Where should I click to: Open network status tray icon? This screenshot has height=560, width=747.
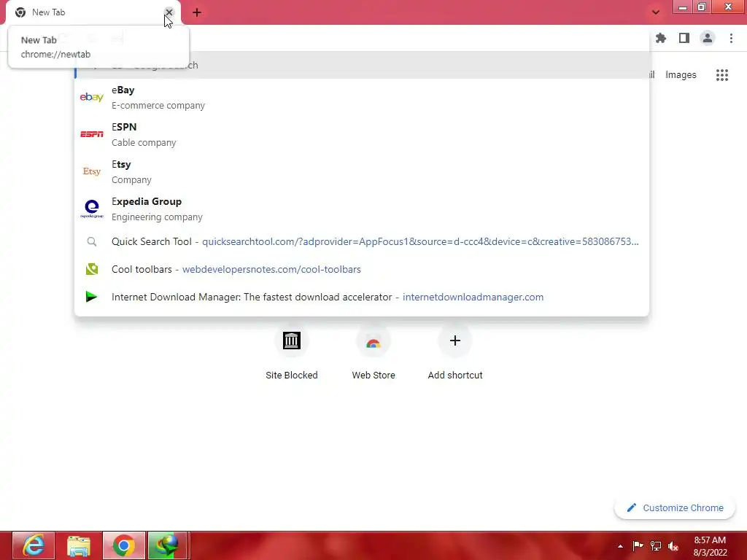(x=656, y=546)
